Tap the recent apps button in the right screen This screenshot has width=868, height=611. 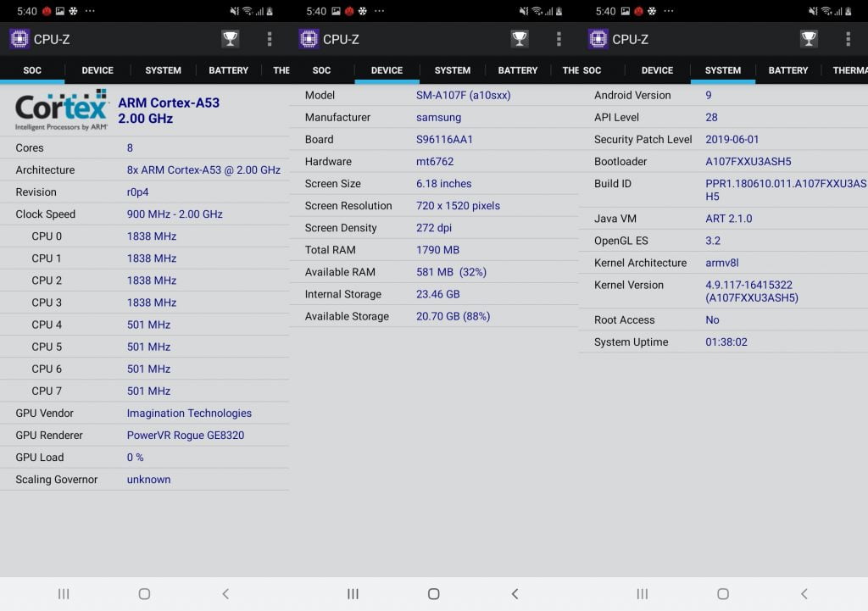point(643,594)
